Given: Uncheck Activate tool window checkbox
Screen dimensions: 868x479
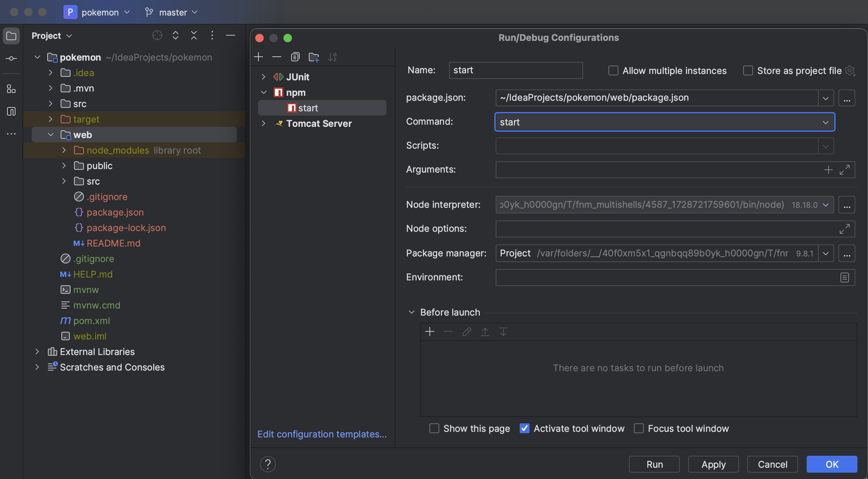Looking at the screenshot, I should tap(524, 428).
